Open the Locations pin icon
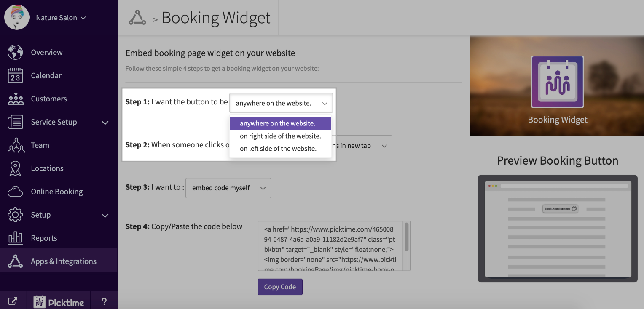The height and width of the screenshot is (309, 644). click(x=15, y=168)
